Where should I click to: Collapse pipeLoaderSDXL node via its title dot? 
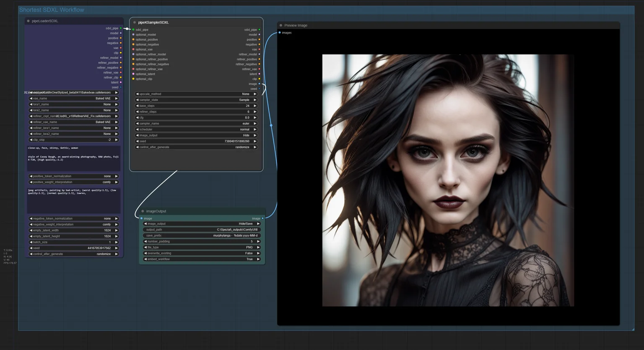click(x=29, y=21)
